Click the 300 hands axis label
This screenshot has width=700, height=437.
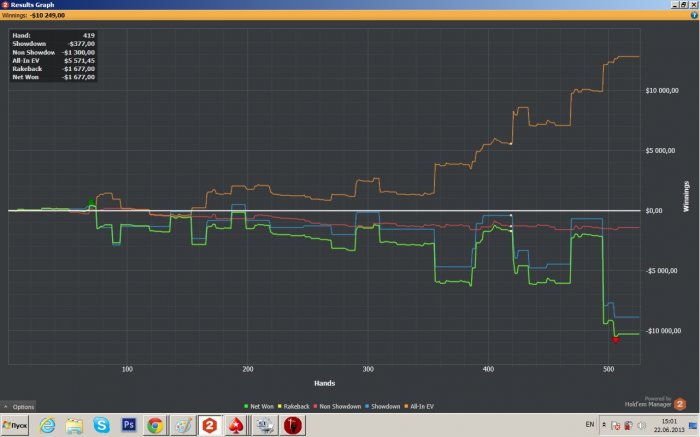368,369
